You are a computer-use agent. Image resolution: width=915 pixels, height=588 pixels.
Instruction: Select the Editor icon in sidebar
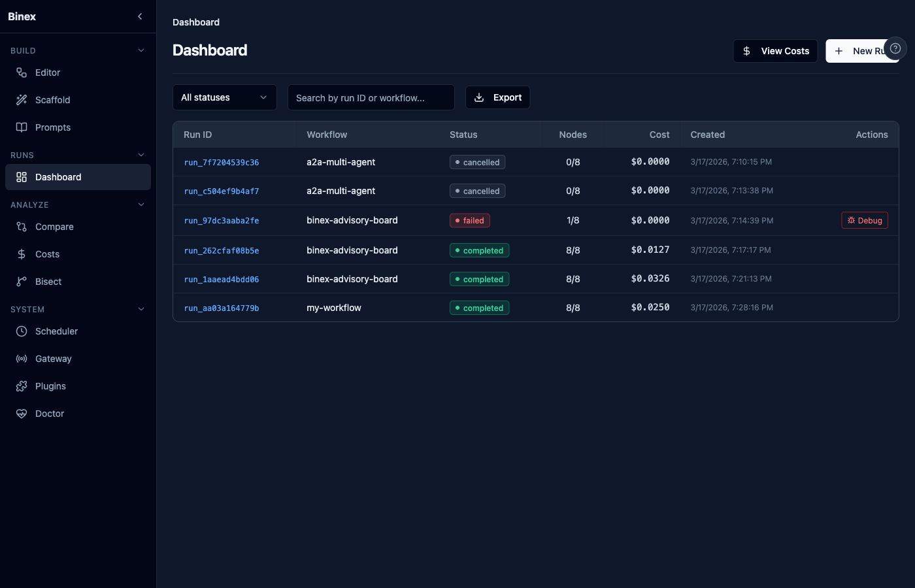pyautogui.click(x=22, y=72)
